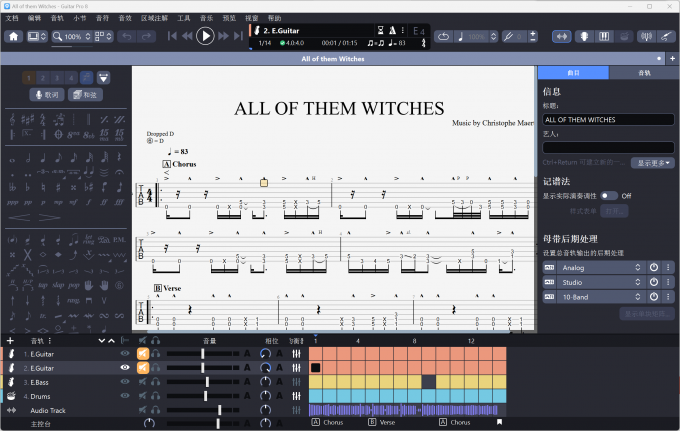Click the Undo arrow icon
680x431 pixels.
[127, 36]
